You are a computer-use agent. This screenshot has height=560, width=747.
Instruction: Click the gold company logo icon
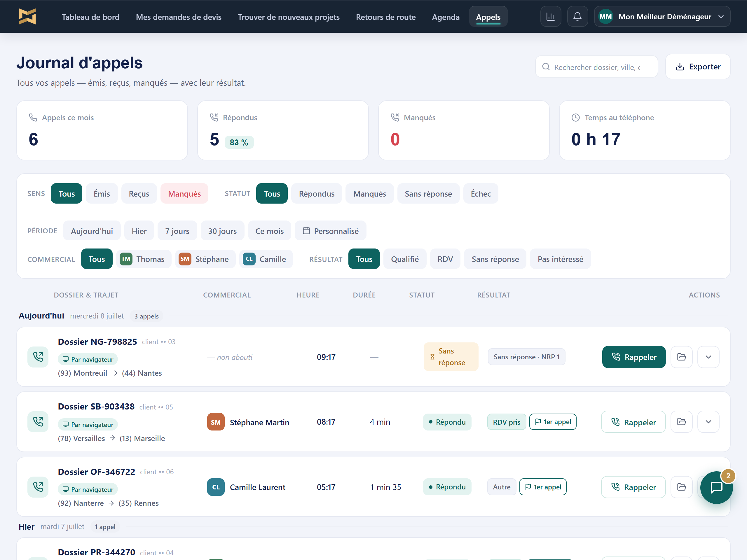pyautogui.click(x=27, y=17)
